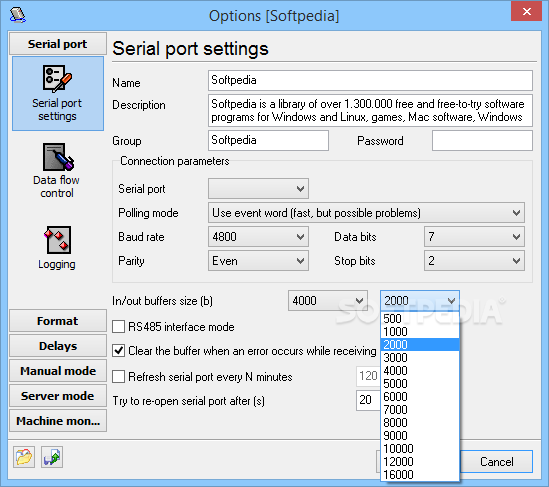Open Data flow control page
The image size is (549, 487).
pos(57,171)
